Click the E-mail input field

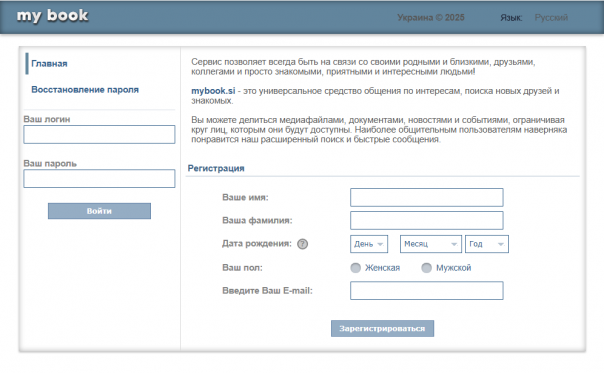tap(427, 291)
